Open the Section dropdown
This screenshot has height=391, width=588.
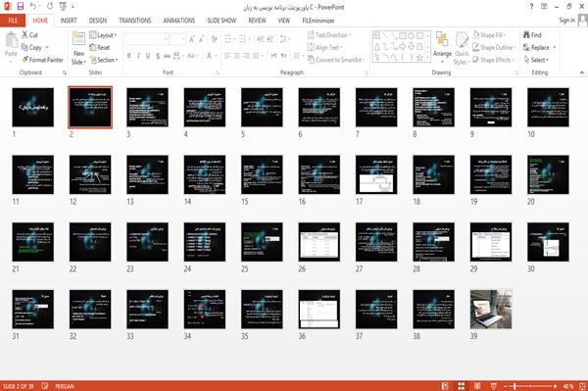click(104, 60)
